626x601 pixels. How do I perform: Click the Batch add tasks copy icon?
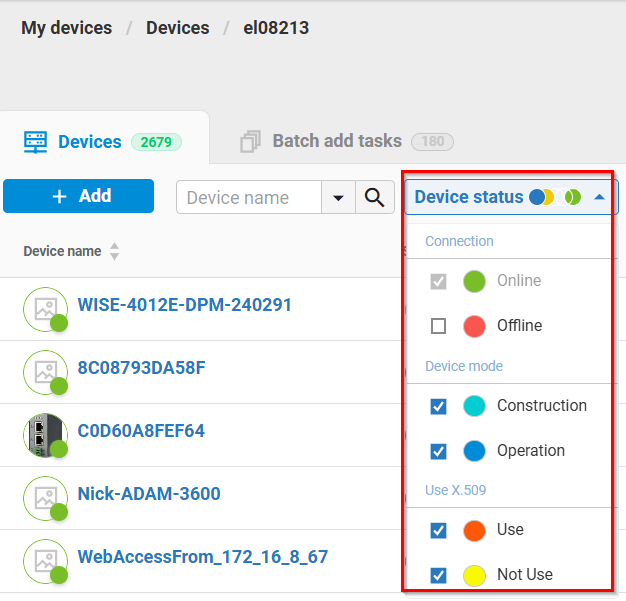[x=250, y=142]
